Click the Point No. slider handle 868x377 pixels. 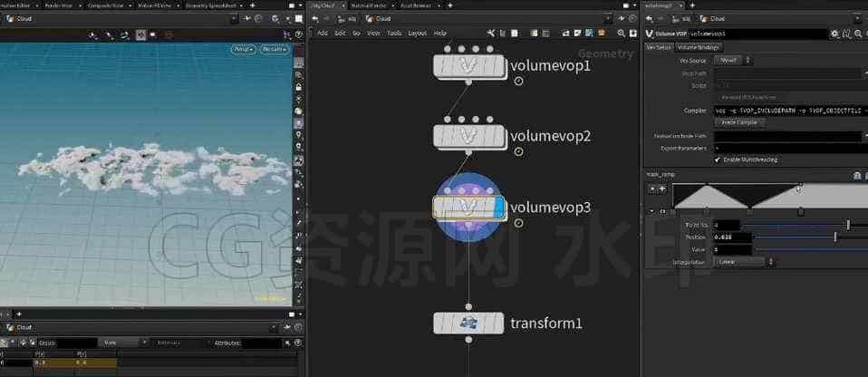pyautogui.click(x=848, y=225)
